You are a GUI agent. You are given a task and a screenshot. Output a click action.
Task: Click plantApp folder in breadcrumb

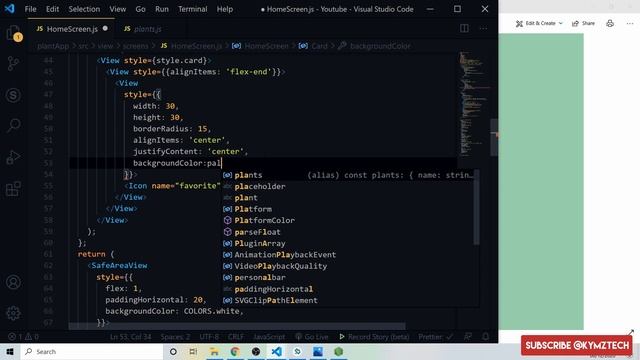click(53, 46)
